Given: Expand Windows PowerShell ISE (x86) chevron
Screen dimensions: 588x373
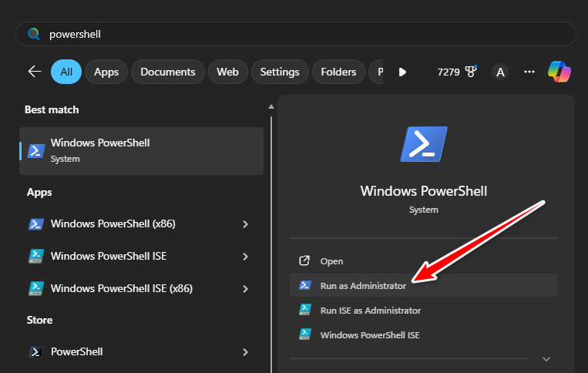Looking at the screenshot, I should (245, 289).
